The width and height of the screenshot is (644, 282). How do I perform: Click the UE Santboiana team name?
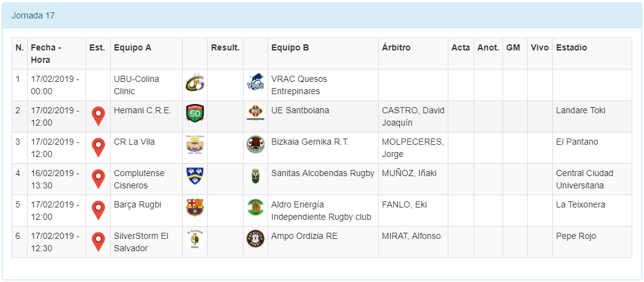[300, 110]
